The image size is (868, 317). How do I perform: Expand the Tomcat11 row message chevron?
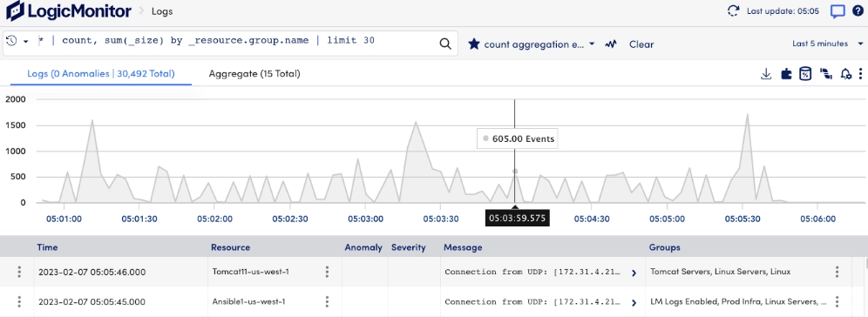tap(634, 273)
